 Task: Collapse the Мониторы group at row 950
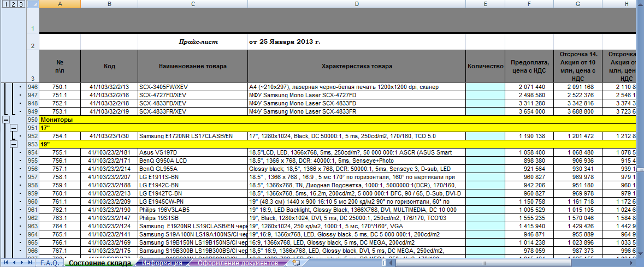click(x=6, y=120)
